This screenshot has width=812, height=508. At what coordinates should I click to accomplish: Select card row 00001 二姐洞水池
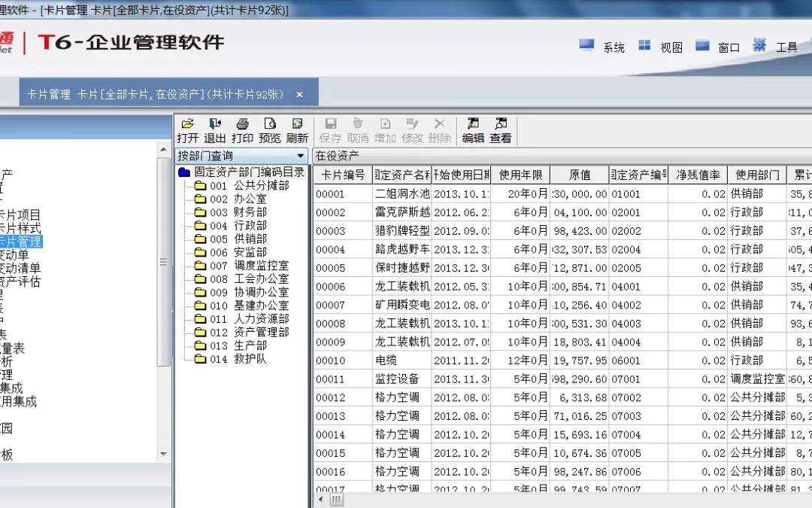562,194
